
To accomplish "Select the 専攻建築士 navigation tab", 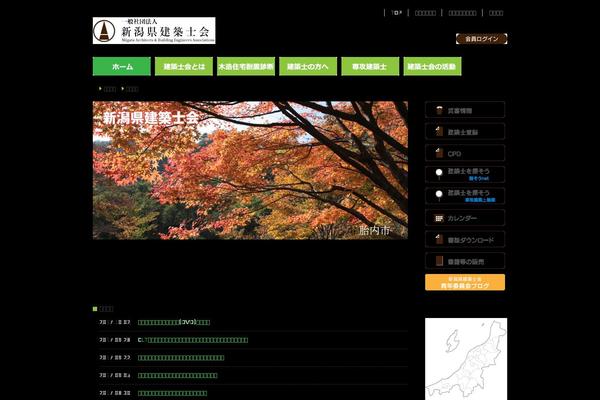I will [370, 67].
